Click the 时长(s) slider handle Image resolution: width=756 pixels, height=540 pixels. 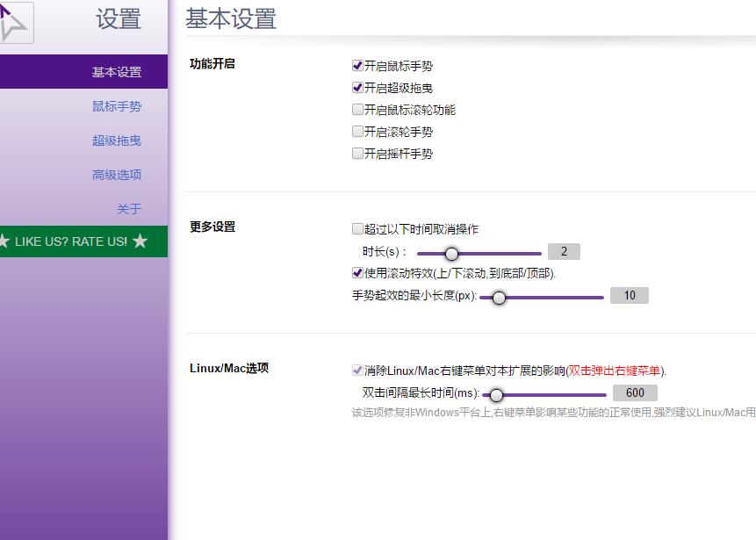click(451, 253)
